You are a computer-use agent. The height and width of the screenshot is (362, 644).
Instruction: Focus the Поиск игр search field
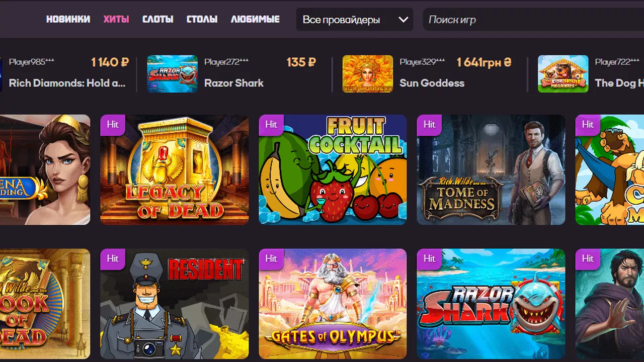[x=533, y=20]
